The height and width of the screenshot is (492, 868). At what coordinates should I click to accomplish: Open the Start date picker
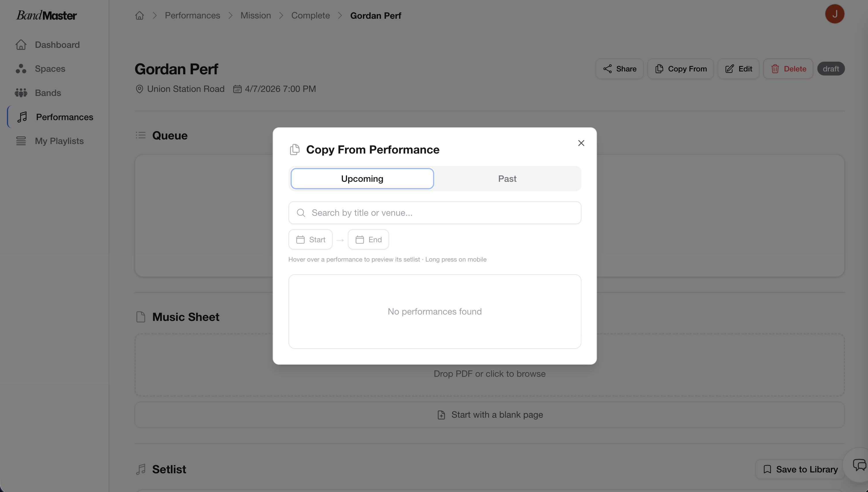point(310,240)
